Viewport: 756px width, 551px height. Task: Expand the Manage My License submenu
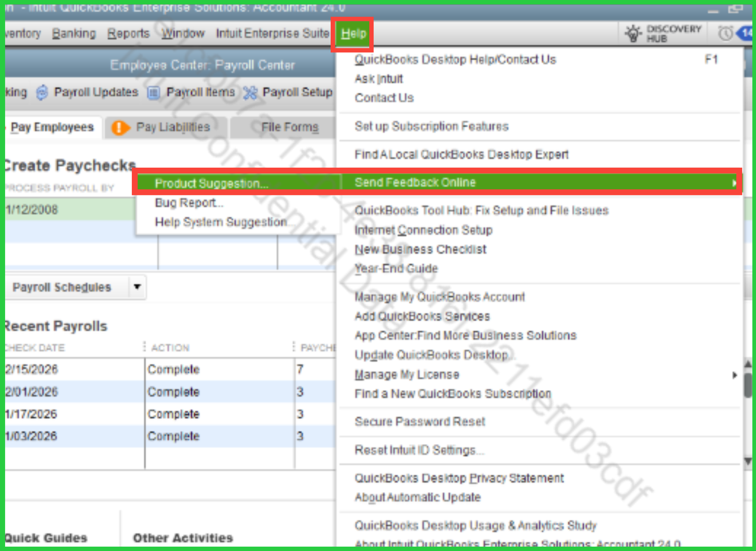click(734, 375)
